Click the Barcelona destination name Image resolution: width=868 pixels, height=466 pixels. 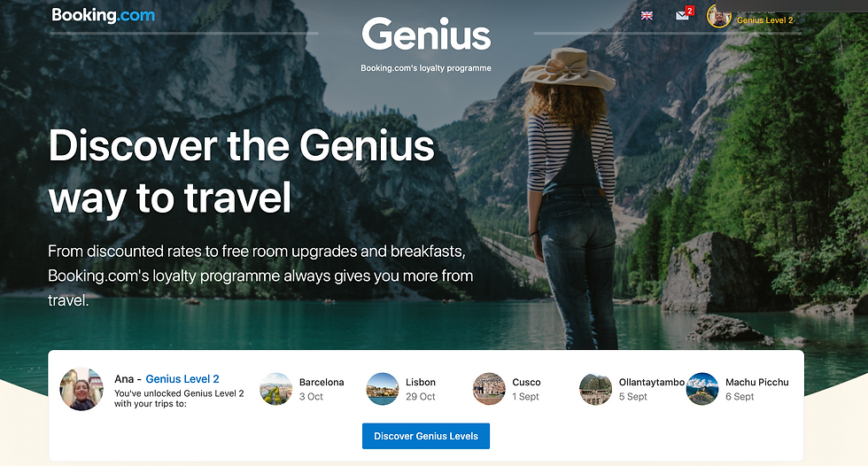click(322, 382)
